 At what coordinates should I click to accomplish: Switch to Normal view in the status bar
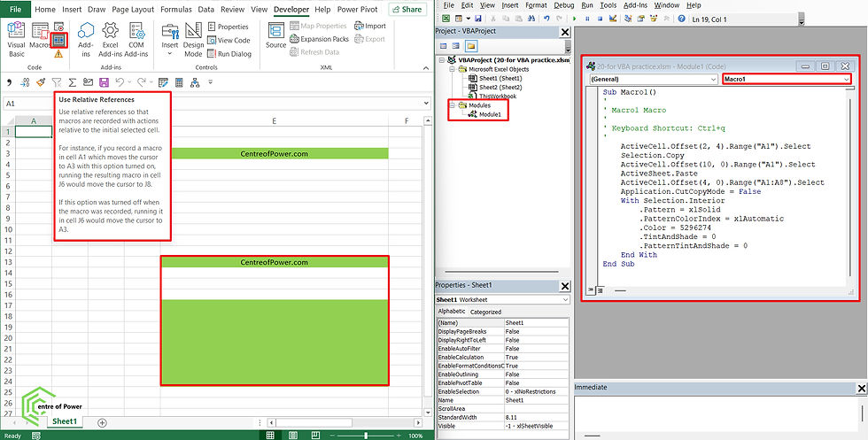[271, 436]
